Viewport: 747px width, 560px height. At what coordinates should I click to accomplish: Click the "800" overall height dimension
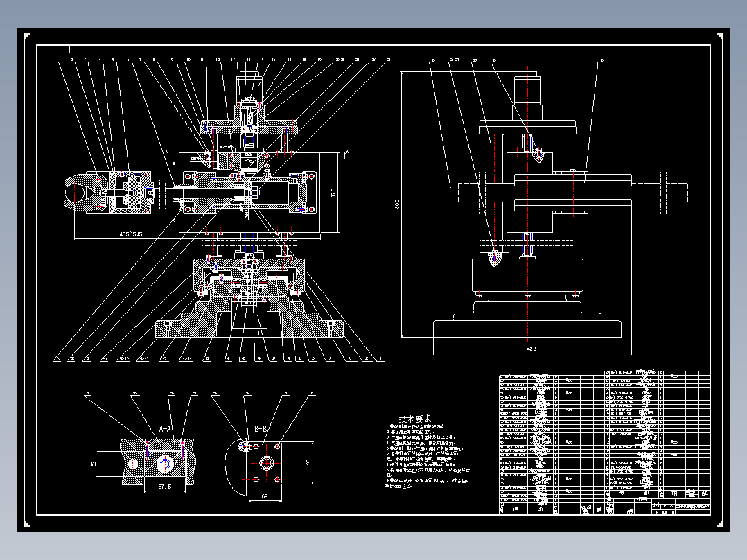397,204
